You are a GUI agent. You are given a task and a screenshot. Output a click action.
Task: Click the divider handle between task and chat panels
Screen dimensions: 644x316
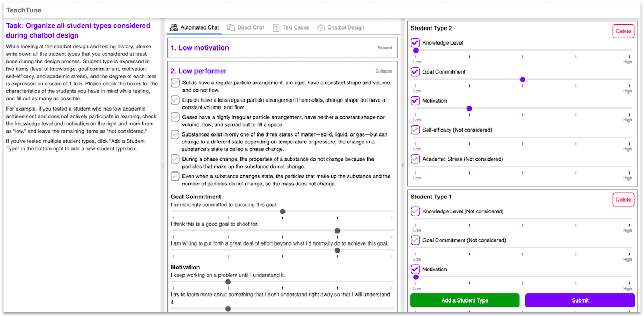point(163,166)
